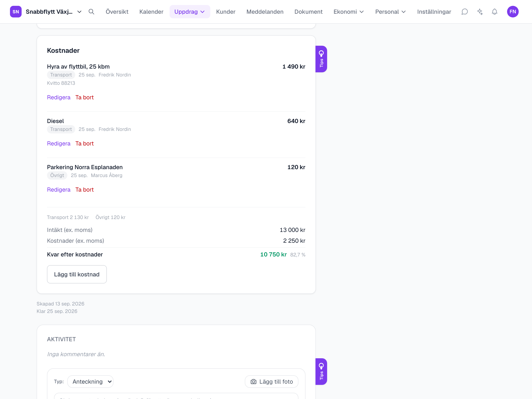Click the search magnifier icon

pos(91,12)
